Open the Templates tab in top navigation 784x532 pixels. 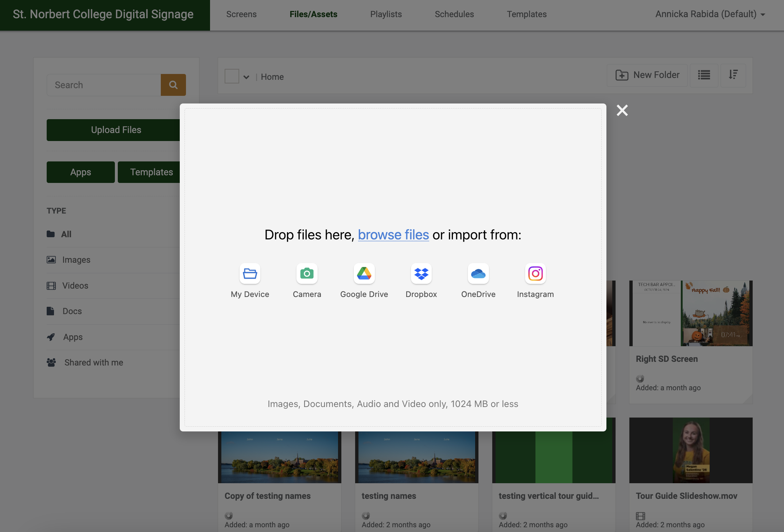pyautogui.click(x=527, y=14)
